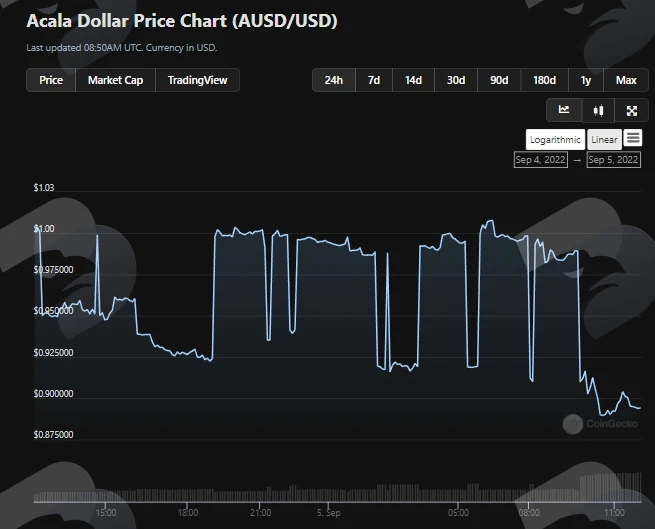This screenshot has height=529, width=655.
Task: Select the 7d time range
Action: click(x=374, y=80)
